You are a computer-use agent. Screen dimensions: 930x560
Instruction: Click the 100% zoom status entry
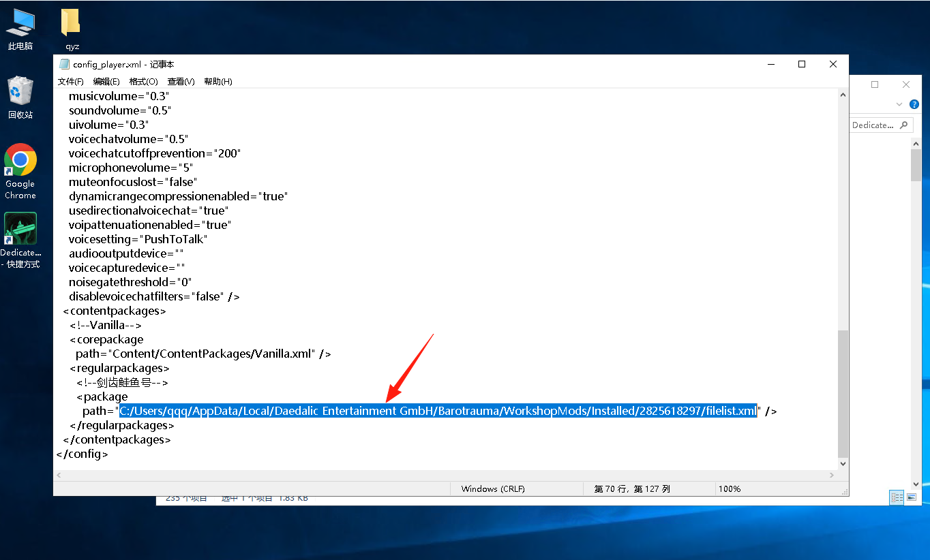(730, 489)
